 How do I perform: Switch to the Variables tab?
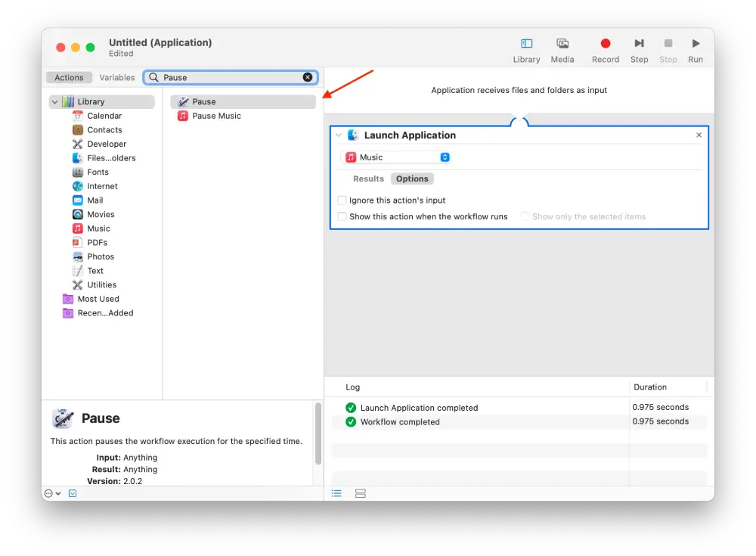tap(117, 78)
